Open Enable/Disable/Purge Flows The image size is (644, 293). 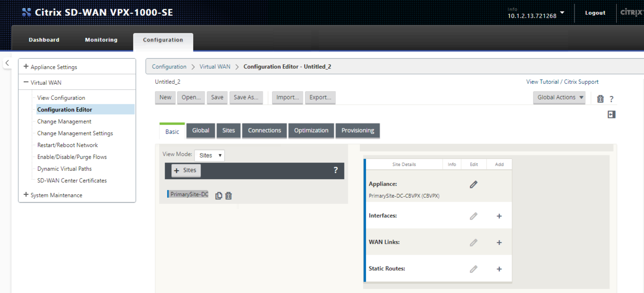point(72,157)
